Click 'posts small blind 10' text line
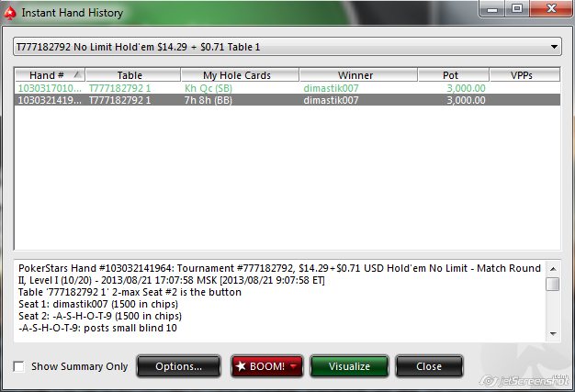 click(97, 328)
